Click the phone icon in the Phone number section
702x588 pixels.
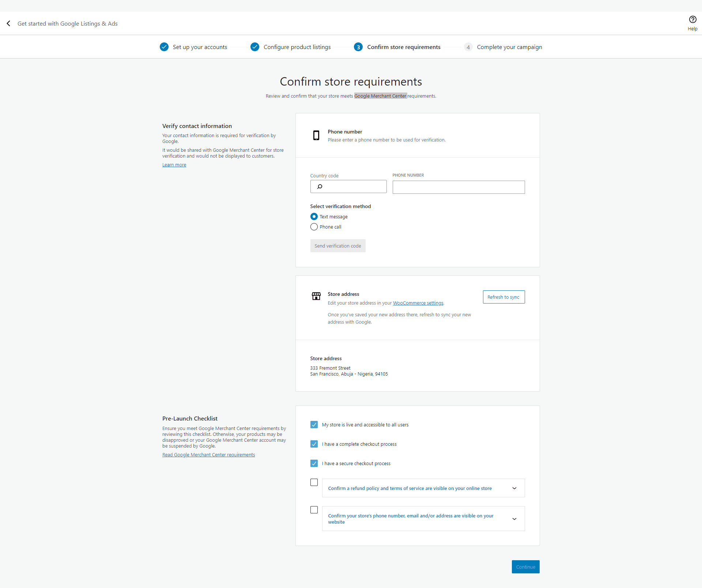(316, 135)
